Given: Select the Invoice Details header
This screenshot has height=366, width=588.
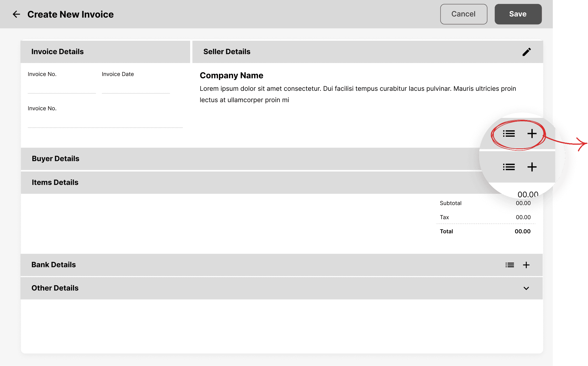Looking at the screenshot, I should click(58, 52).
